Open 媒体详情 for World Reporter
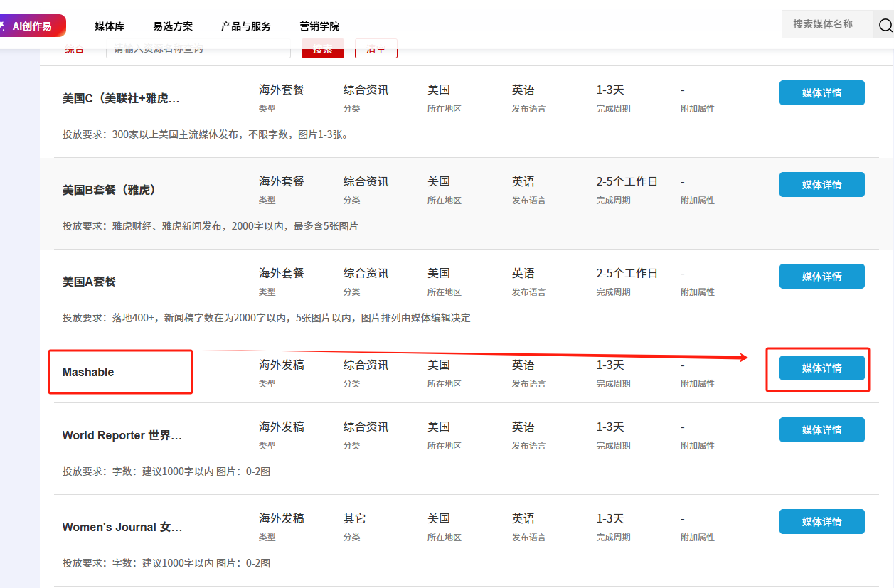This screenshot has width=894, height=588. 821,430
